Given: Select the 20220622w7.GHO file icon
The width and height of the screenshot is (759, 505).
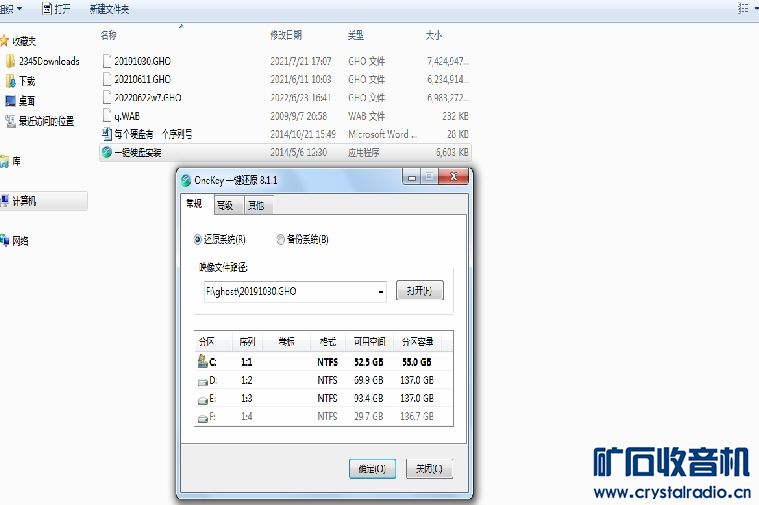Looking at the screenshot, I should (107, 97).
